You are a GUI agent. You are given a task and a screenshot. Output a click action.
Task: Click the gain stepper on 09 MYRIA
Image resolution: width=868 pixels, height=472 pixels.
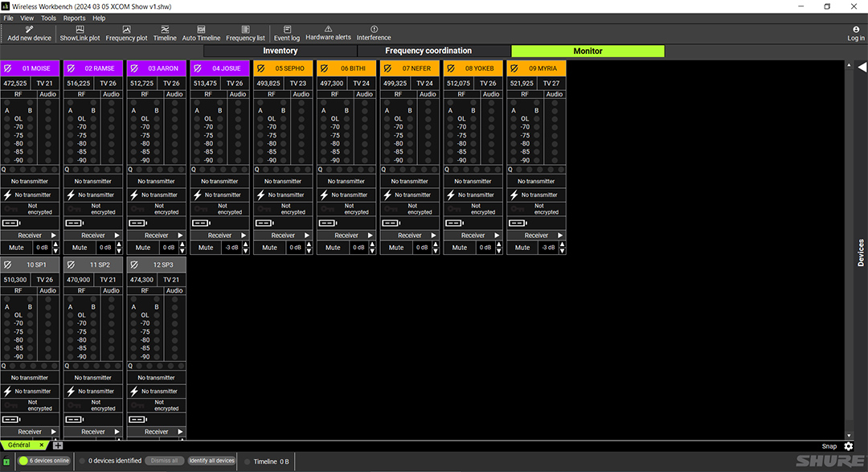tap(562, 248)
